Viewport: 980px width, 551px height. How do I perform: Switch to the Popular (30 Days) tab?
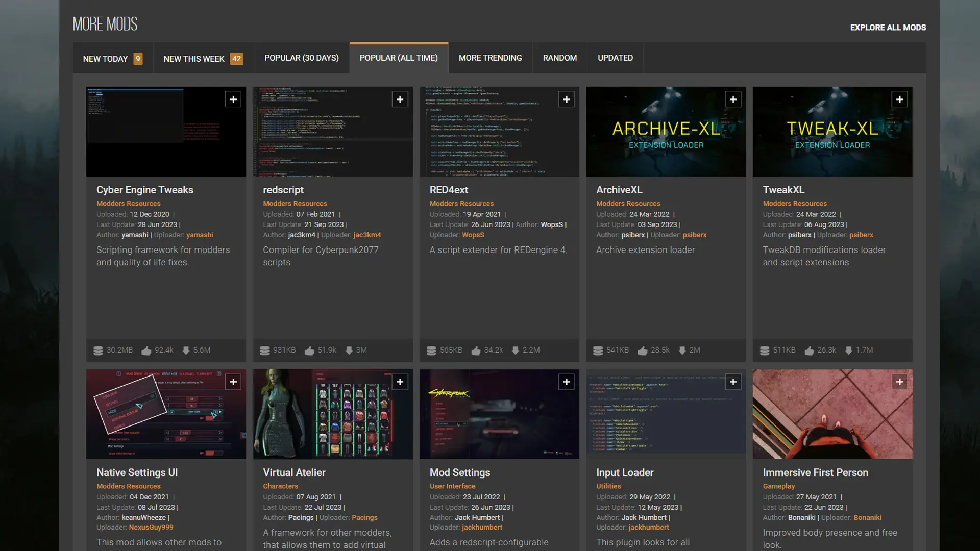301,58
